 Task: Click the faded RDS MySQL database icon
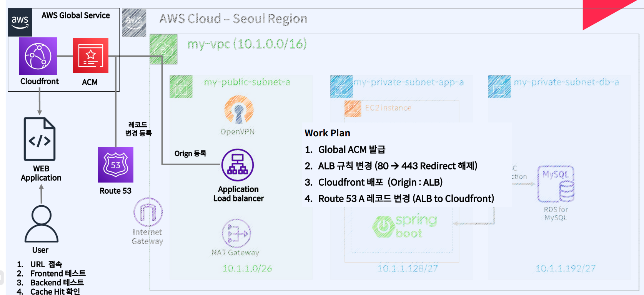coord(556,184)
